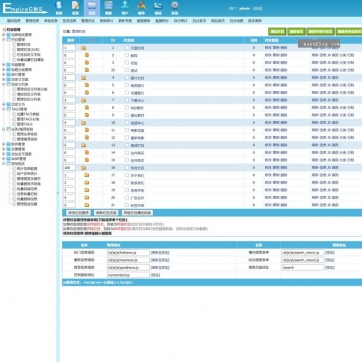The height and width of the screenshot is (362, 362).
Task: Tick the checkbox in row ID 1
Action: [127, 48]
